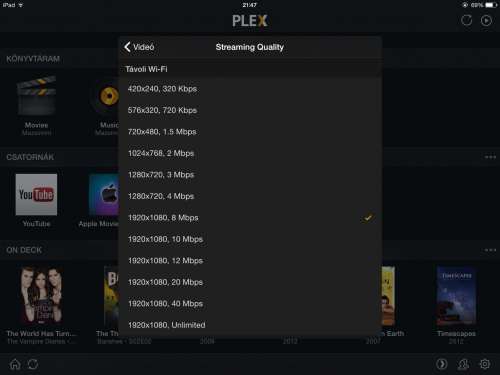
Task: Pick the 1024x768, 2 Mbps option
Action: (250, 153)
